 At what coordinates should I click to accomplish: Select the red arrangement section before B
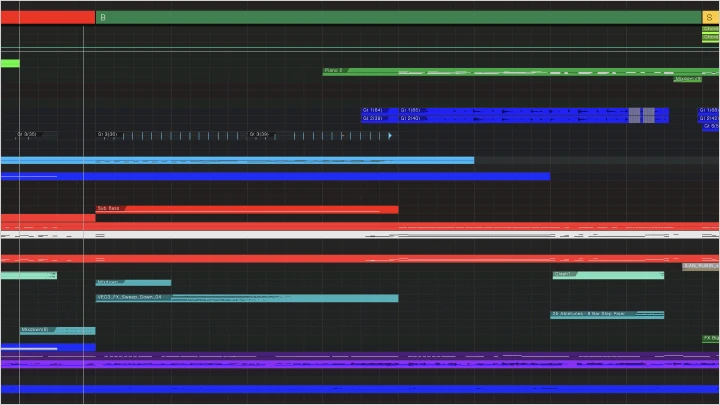48,17
